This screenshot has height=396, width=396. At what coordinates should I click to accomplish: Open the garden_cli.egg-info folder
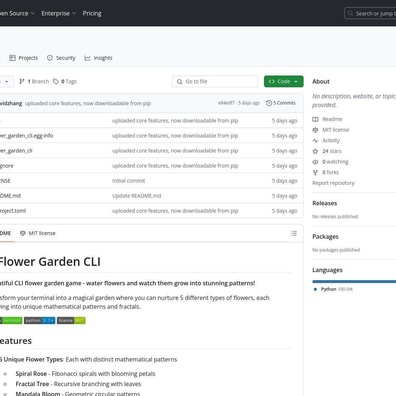pos(26,136)
